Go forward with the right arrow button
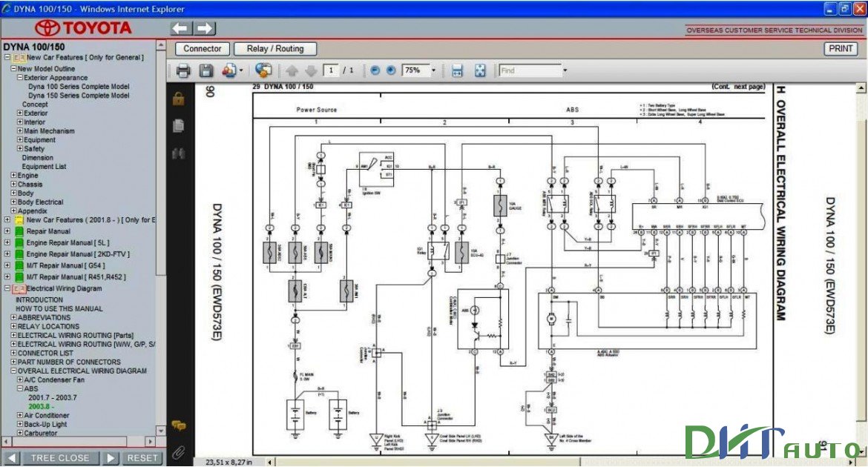This screenshot has height=467, width=868. pyautogui.click(x=204, y=28)
